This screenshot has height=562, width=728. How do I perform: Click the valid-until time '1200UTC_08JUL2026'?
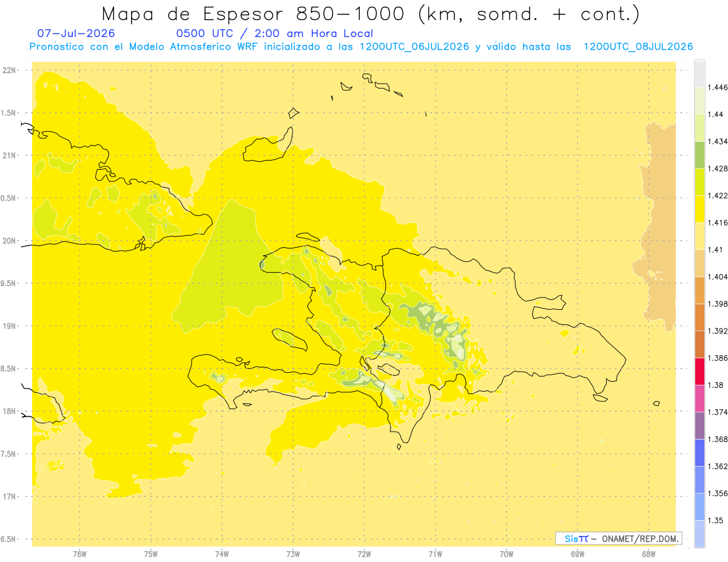pyautogui.click(x=638, y=47)
